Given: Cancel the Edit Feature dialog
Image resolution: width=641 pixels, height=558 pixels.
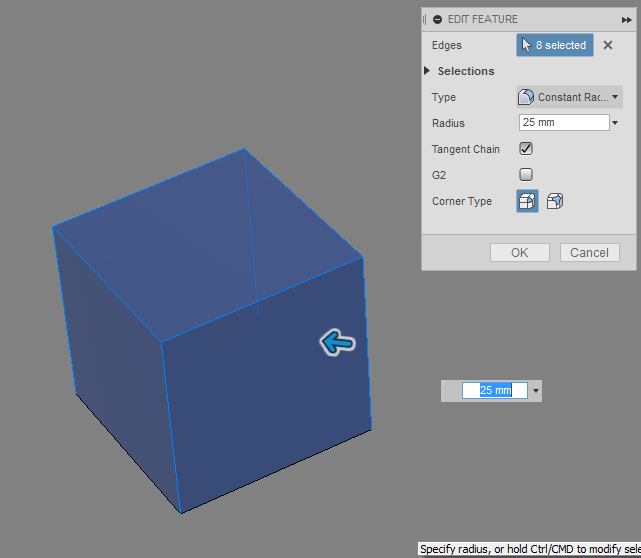Looking at the screenshot, I should coord(589,253).
